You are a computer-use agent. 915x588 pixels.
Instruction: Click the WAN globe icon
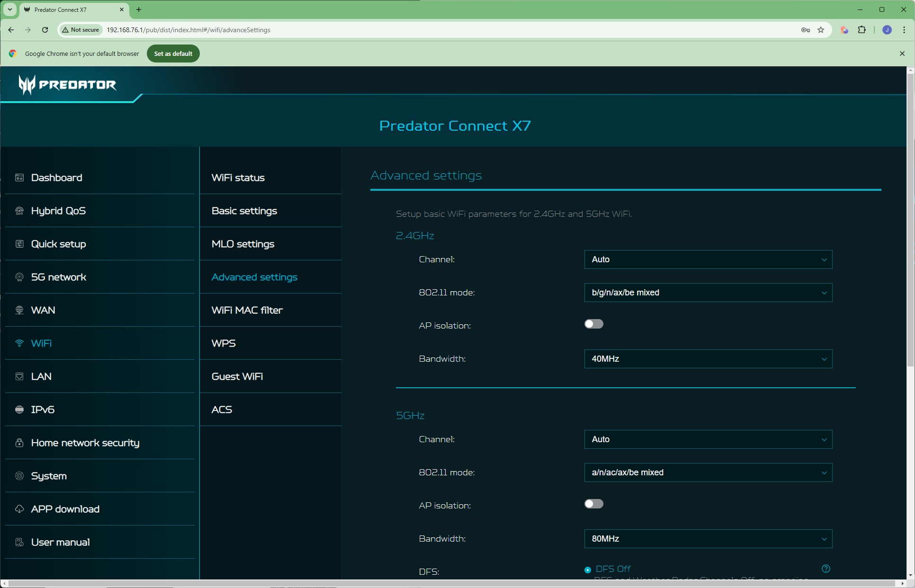[x=19, y=310]
